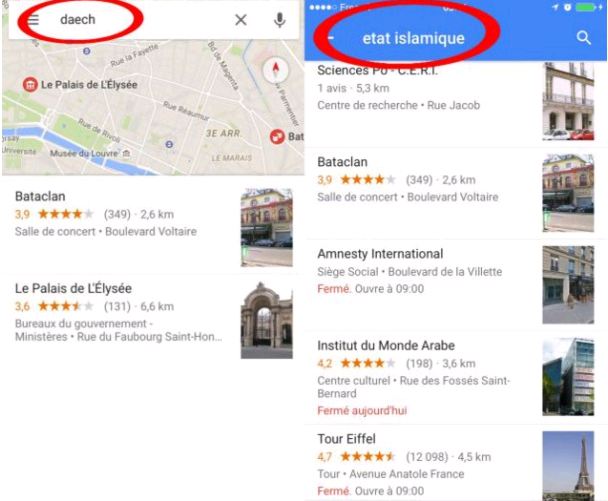Click the LE MARAIS map label
Image resolution: width=608 pixels, height=501 pixels.
(232, 158)
